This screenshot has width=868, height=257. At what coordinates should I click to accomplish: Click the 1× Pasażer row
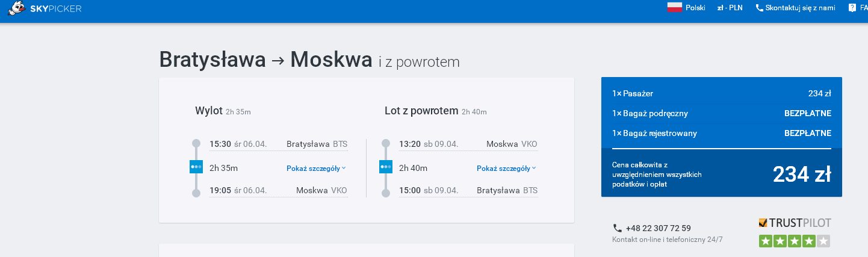pos(722,93)
